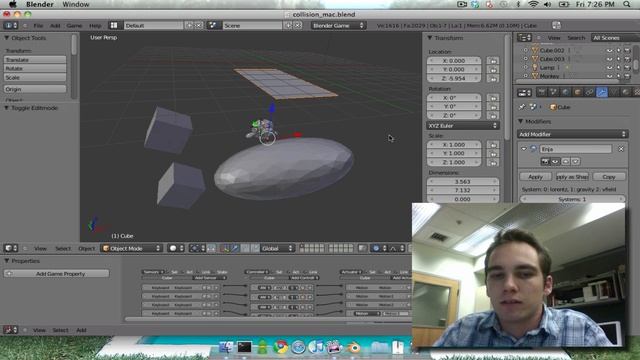Move Enja modifier up in stack
The height and width of the screenshot is (360, 640).
566,162
